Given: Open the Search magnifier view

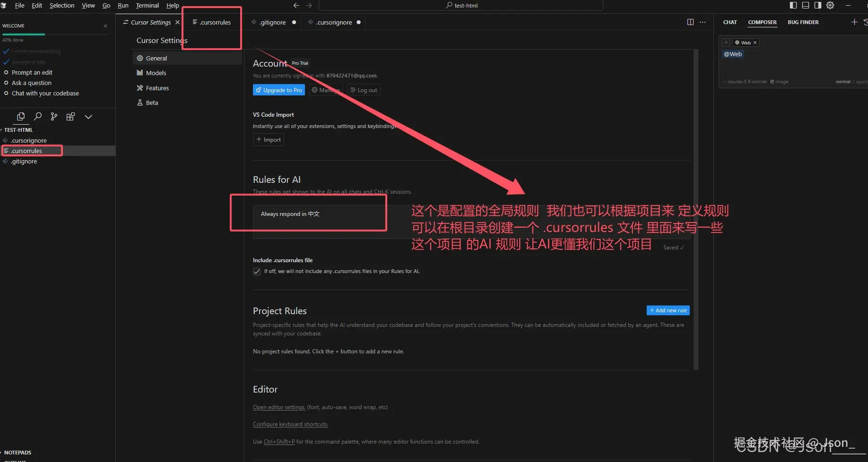Looking at the screenshot, I should coord(38,116).
